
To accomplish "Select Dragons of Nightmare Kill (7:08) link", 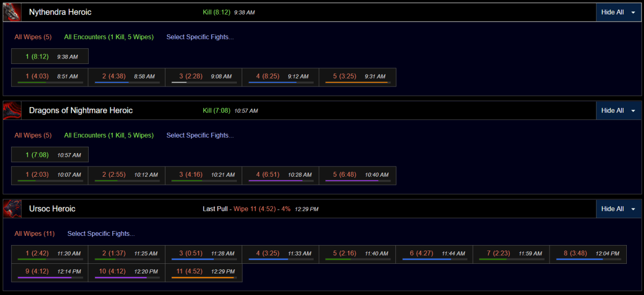I will tap(218, 111).
